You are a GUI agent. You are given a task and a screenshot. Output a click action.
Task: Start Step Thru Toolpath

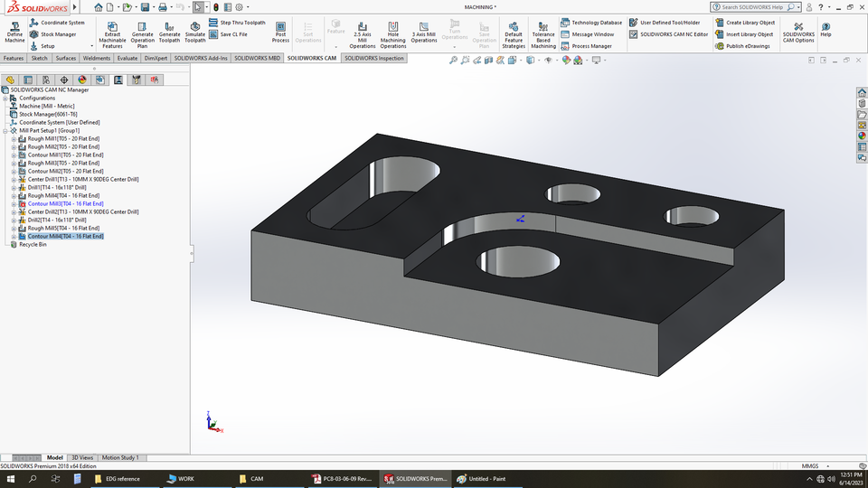coord(237,23)
